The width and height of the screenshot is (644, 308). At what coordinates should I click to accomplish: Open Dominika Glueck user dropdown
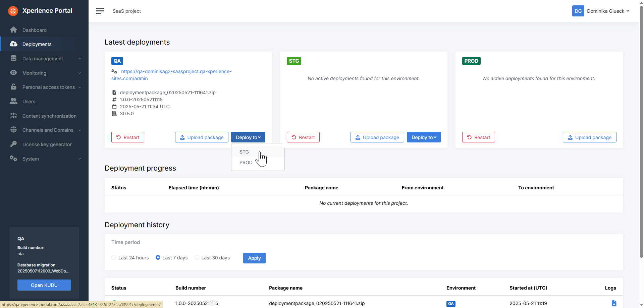click(608, 11)
